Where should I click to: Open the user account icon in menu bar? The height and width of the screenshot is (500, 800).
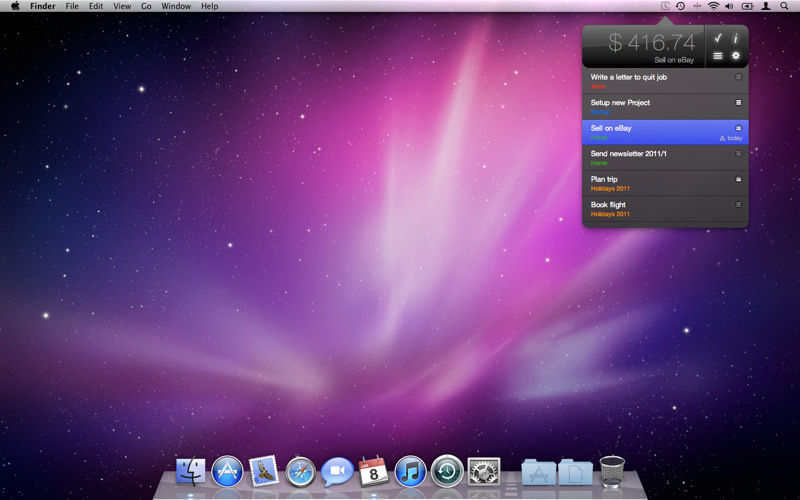(x=766, y=6)
